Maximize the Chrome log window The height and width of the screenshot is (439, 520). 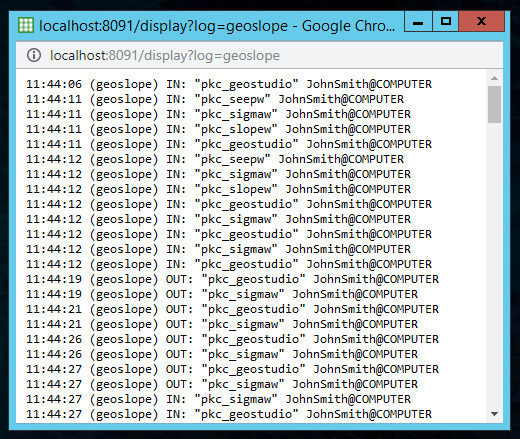tap(446, 22)
